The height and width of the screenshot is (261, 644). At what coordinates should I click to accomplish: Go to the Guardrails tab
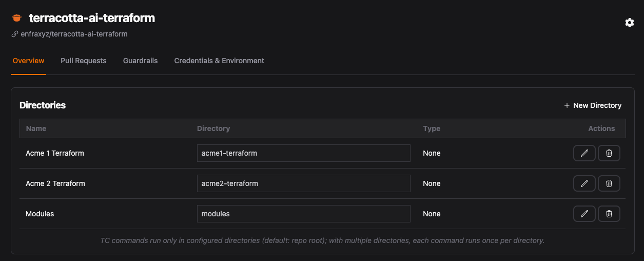(x=140, y=61)
